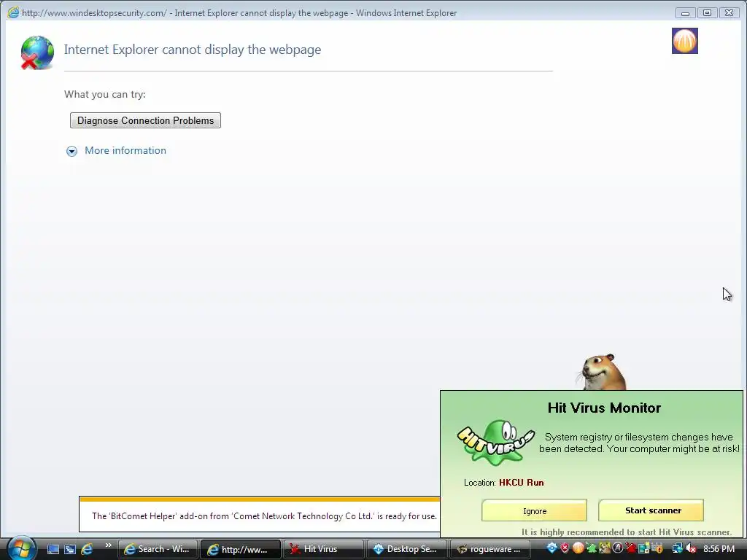The width and height of the screenshot is (747, 560).
Task: Click the red bug tray icon
Action: coord(631,548)
